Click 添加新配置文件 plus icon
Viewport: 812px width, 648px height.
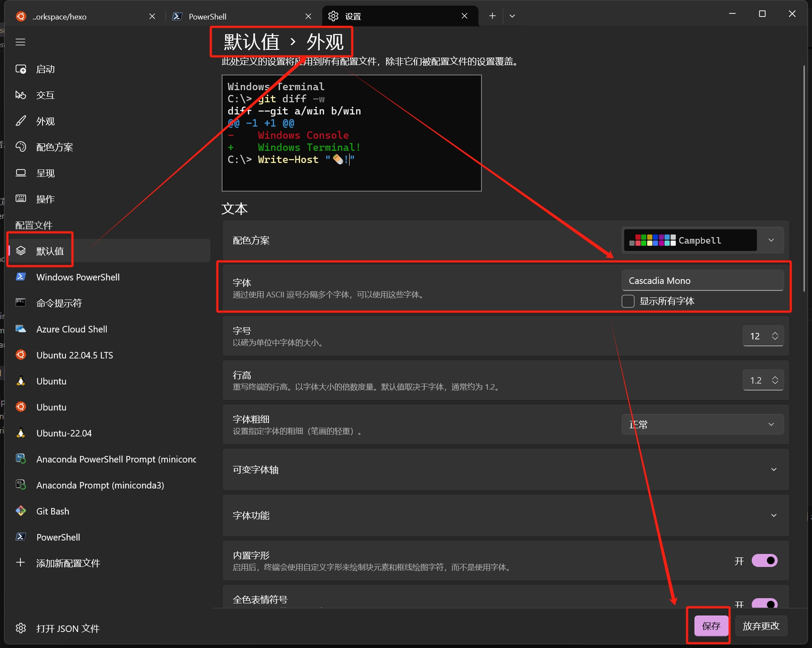[x=20, y=563]
